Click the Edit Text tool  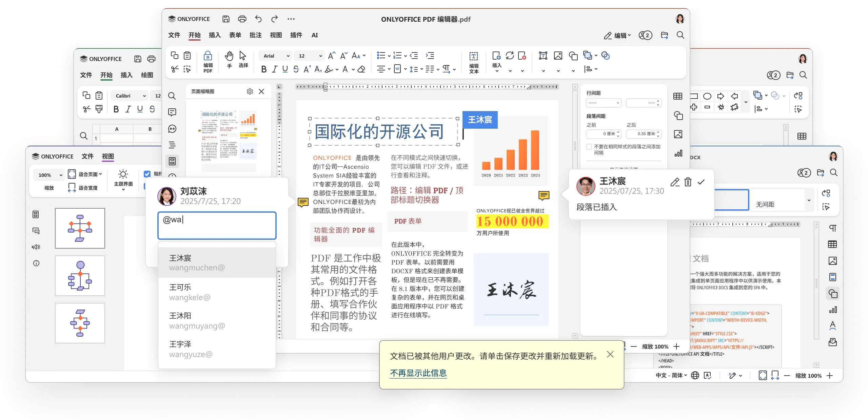[x=474, y=62]
